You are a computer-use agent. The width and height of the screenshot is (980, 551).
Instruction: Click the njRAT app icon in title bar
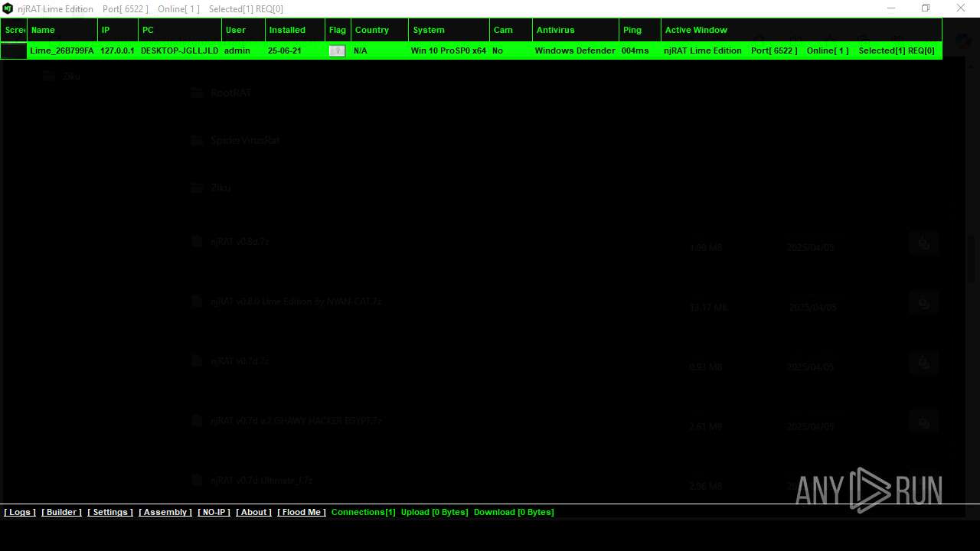click(8, 9)
